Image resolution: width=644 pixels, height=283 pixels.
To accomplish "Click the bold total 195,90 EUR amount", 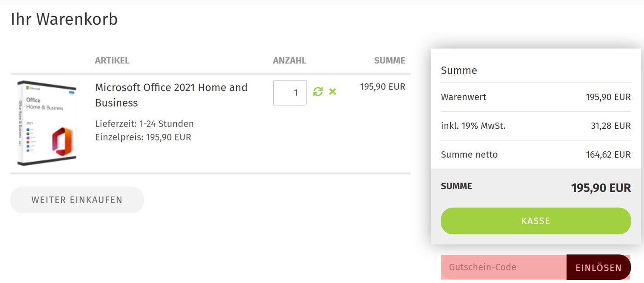I will (x=600, y=188).
